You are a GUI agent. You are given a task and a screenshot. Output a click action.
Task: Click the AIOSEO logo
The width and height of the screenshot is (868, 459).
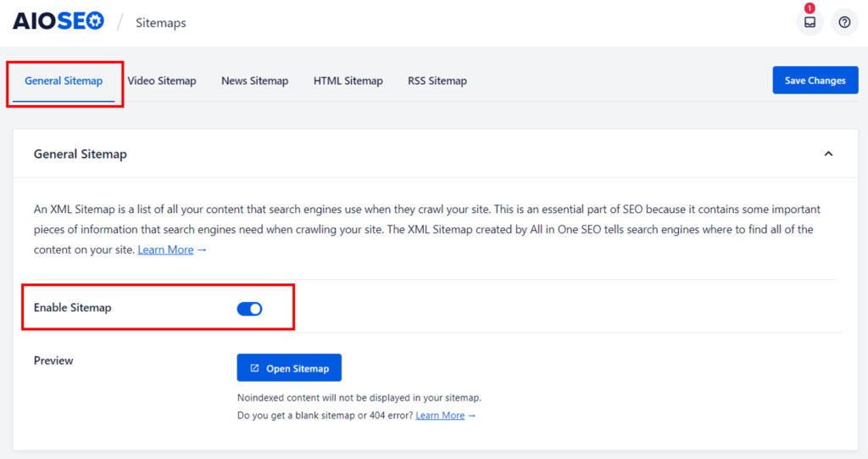coord(58,21)
